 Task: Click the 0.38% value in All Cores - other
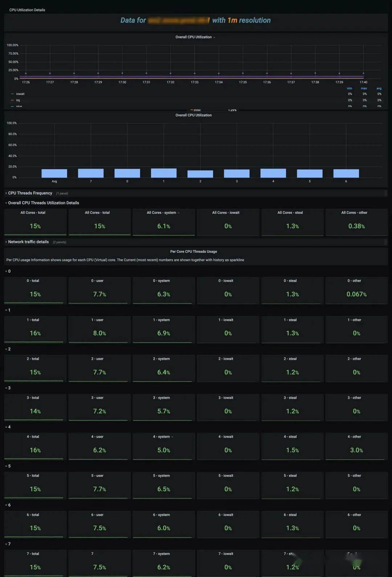pos(356,226)
